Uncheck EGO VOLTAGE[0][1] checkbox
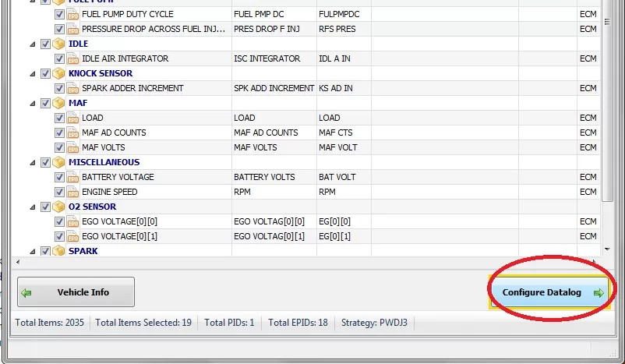The image size is (625, 364). click(x=59, y=236)
